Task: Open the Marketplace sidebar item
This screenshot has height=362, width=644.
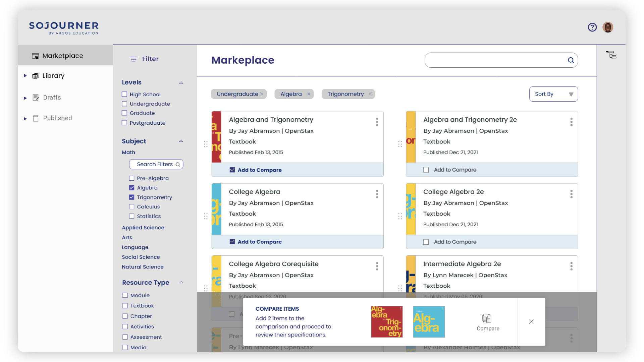Action: [65, 56]
